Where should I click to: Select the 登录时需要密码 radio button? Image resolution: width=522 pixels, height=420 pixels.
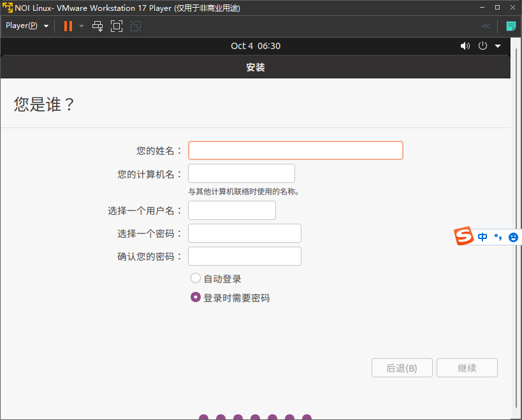pyautogui.click(x=196, y=297)
